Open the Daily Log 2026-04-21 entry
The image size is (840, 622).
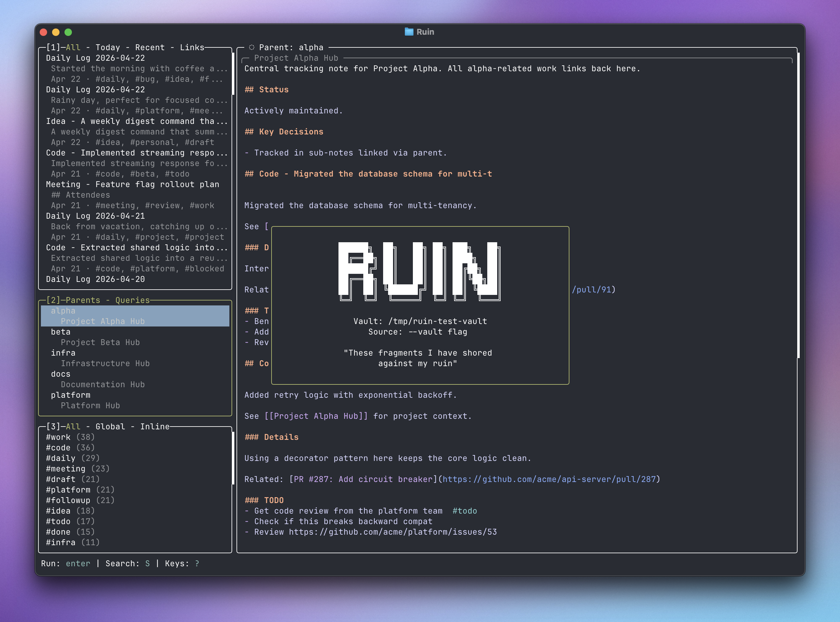click(x=95, y=216)
